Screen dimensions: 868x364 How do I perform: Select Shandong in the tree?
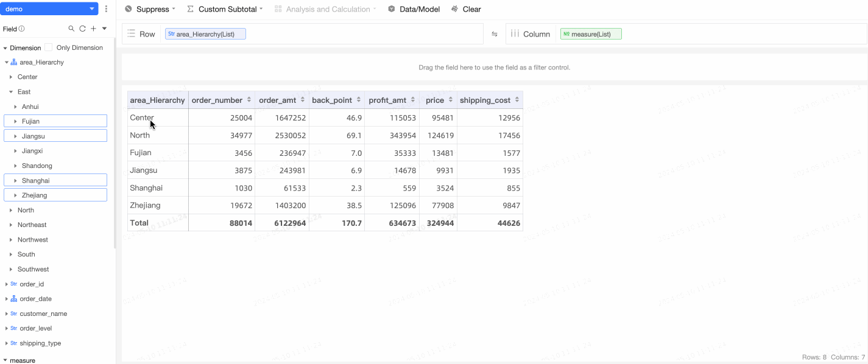37,166
